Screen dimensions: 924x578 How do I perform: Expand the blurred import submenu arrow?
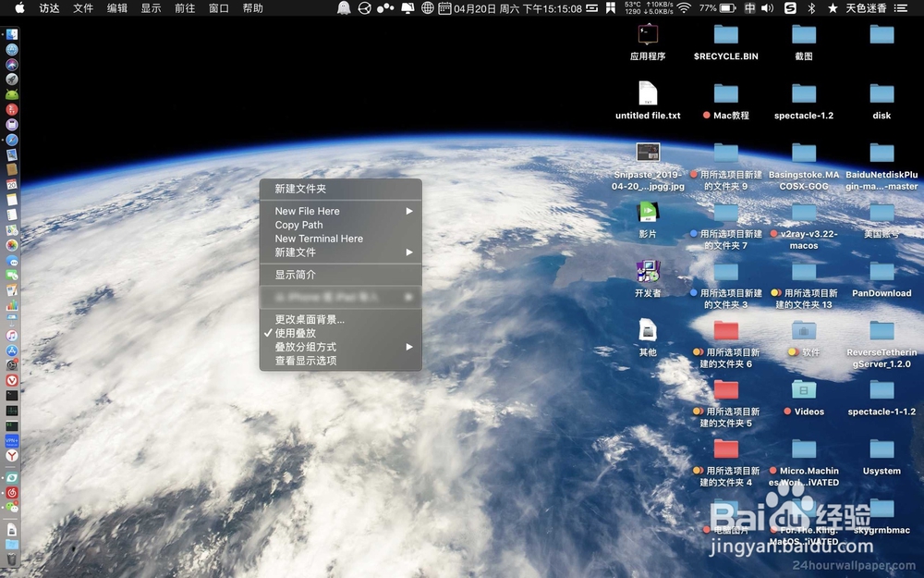coord(407,297)
